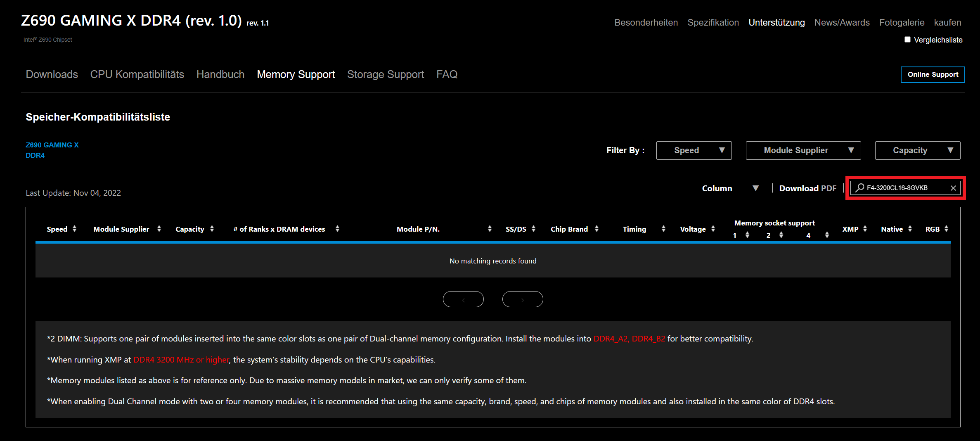Open the Speed filter dropdown
Image resolution: width=980 pixels, height=441 pixels.
(x=694, y=150)
